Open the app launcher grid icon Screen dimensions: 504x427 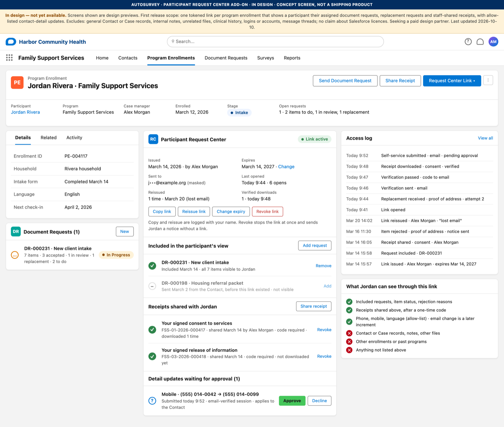(x=9, y=58)
